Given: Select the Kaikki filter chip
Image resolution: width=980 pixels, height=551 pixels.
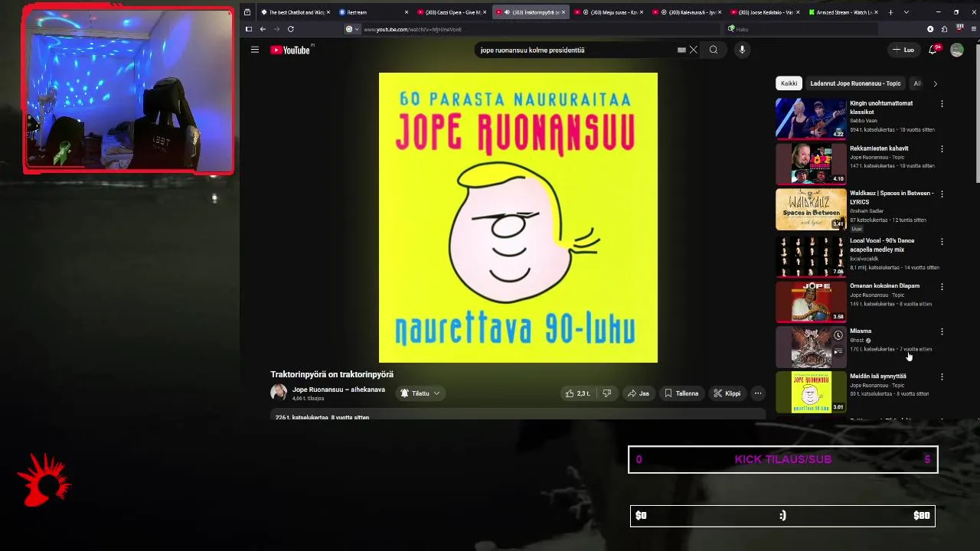Looking at the screenshot, I should tap(789, 83).
